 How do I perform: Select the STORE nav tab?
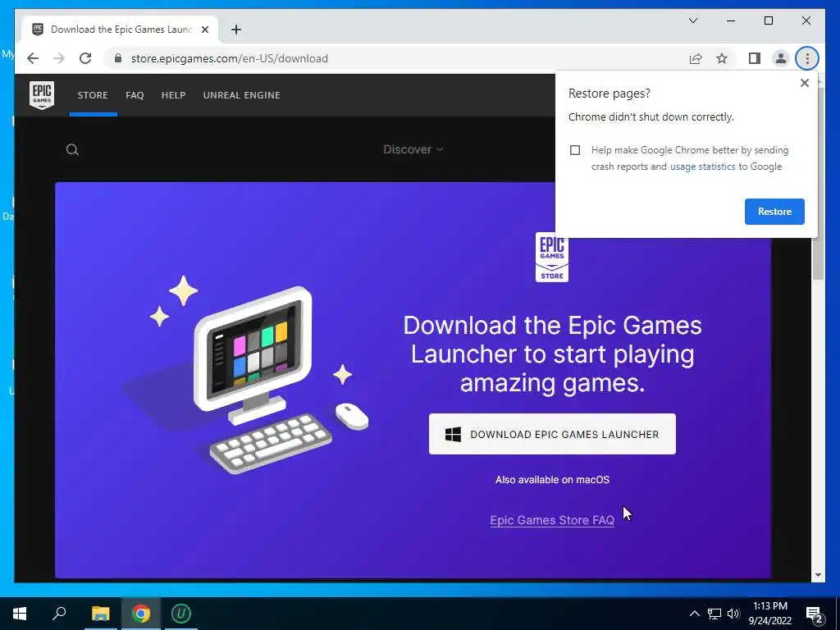[x=93, y=95]
